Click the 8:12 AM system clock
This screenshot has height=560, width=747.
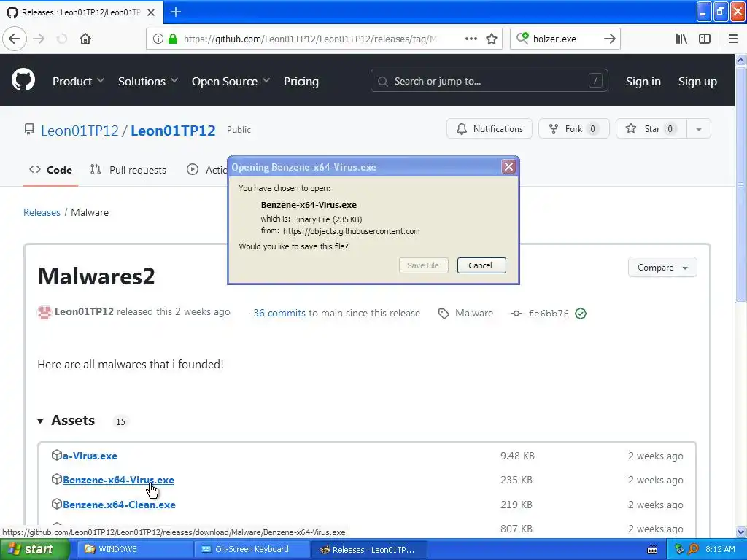720,549
